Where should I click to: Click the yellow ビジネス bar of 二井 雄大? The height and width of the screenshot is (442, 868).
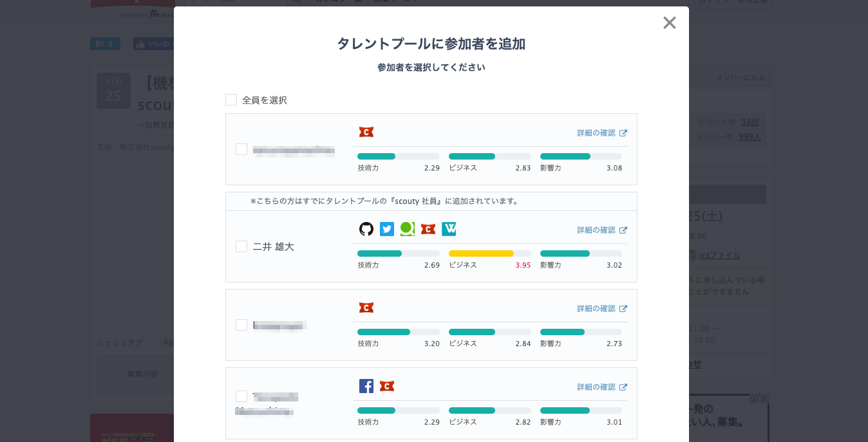pos(490,253)
